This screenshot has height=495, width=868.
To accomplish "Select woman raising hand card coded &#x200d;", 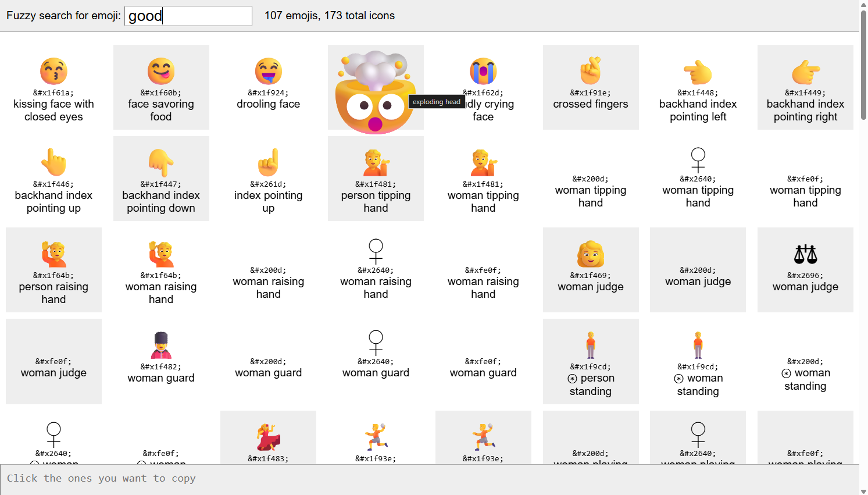I will pos(268,270).
